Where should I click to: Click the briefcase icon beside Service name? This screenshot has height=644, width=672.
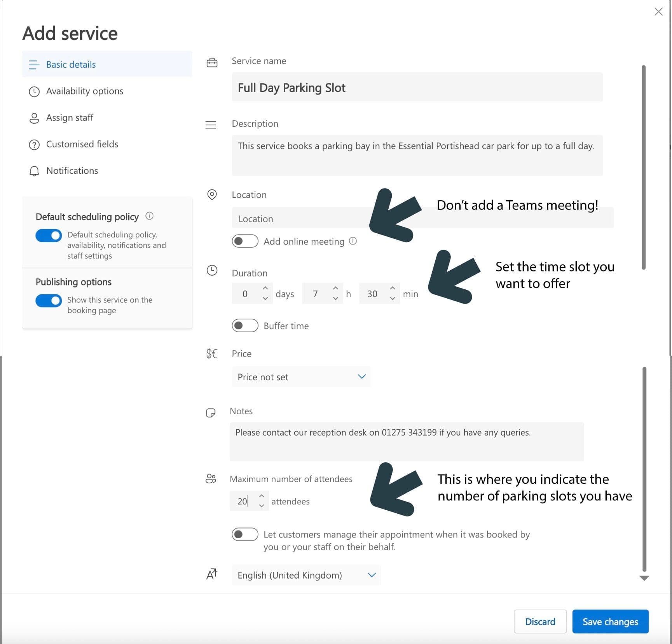212,63
